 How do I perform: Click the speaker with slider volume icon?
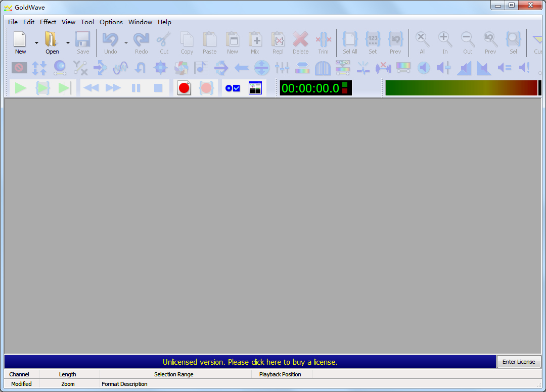click(x=444, y=68)
